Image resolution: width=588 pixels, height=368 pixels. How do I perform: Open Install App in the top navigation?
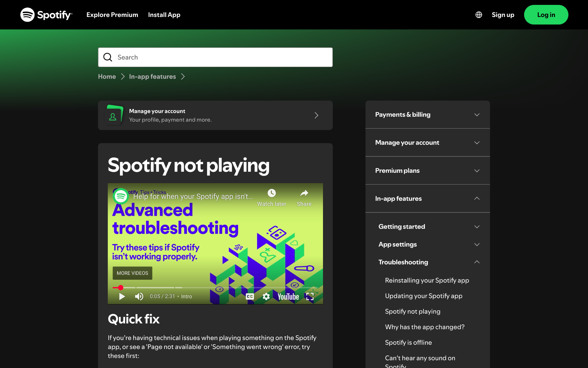tap(164, 15)
